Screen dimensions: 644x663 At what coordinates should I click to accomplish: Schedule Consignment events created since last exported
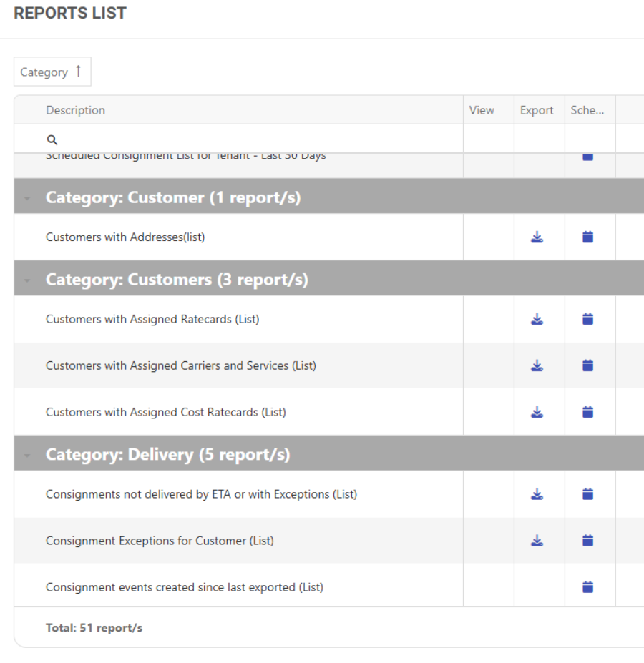(587, 587)
